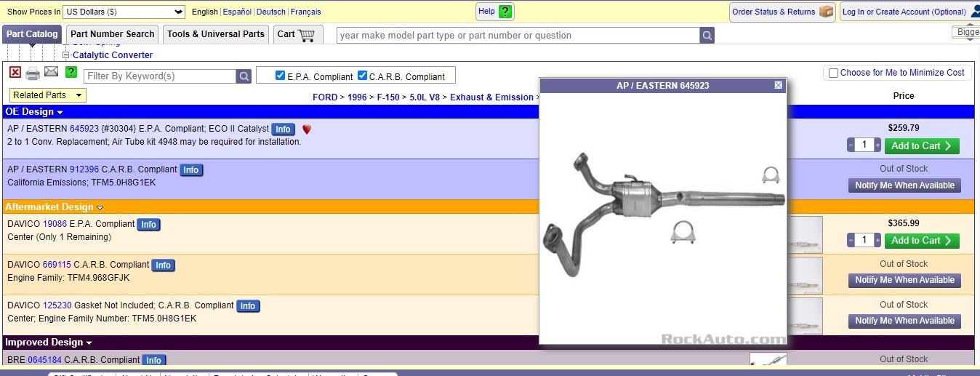Click Notify Me for DAVICO 669115

904,280
